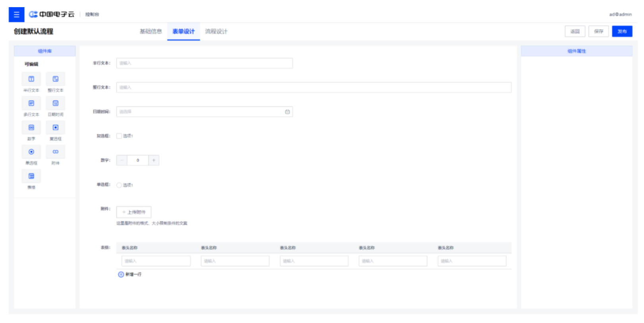This screenshot has height=323, width=644.
Task: Switch to the 基础信息 tab
Action: point(151,31)
